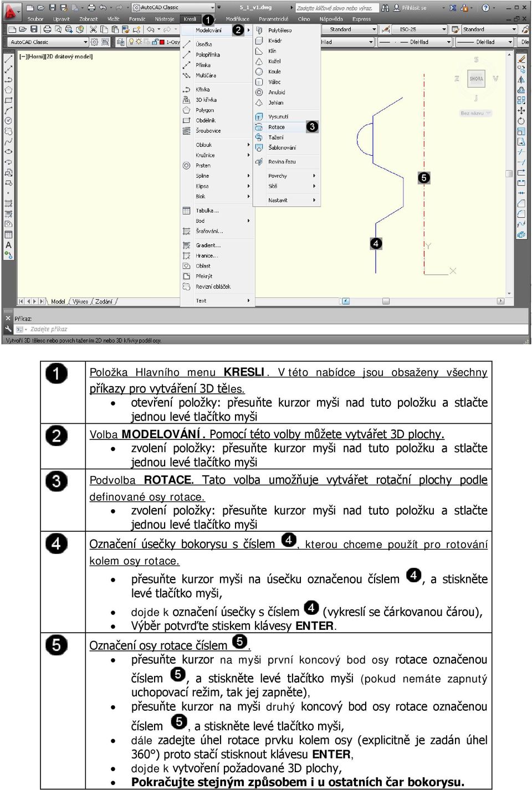Viewport: 532px width, 790px height.
Task: Click the Save diskette icon in standard toolbar
Action: click(x=33, y=29)
